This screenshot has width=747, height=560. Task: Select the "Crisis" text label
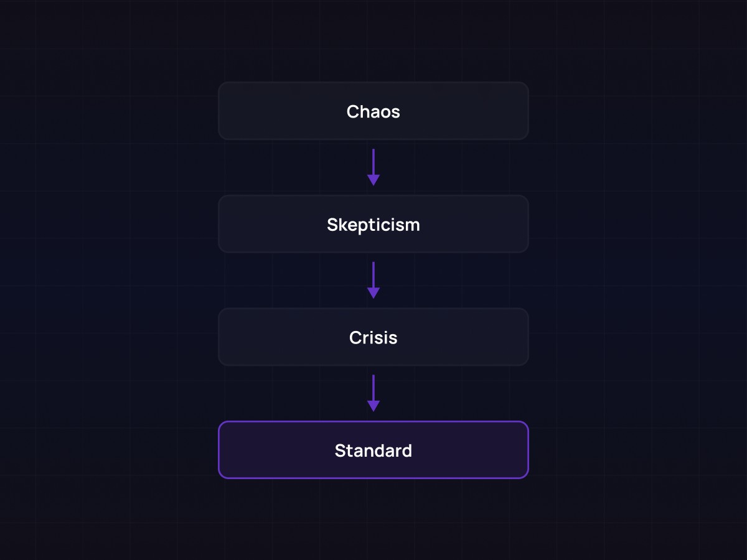point(374,338)
